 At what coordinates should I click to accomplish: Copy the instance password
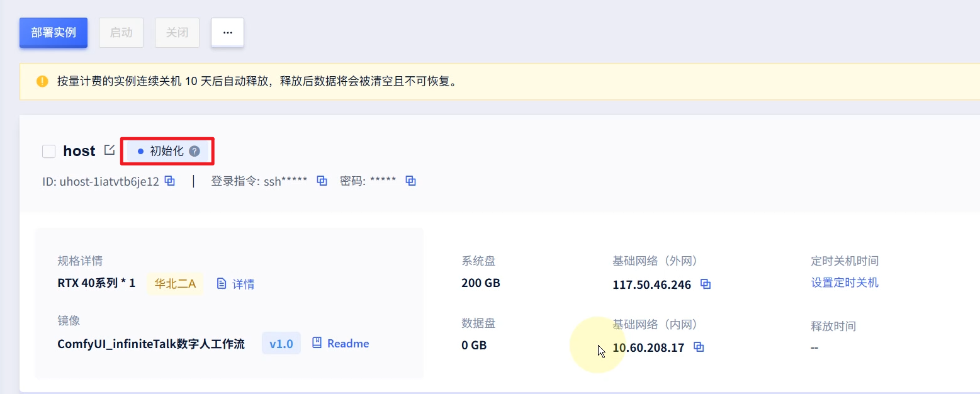[x=410, y=181]
